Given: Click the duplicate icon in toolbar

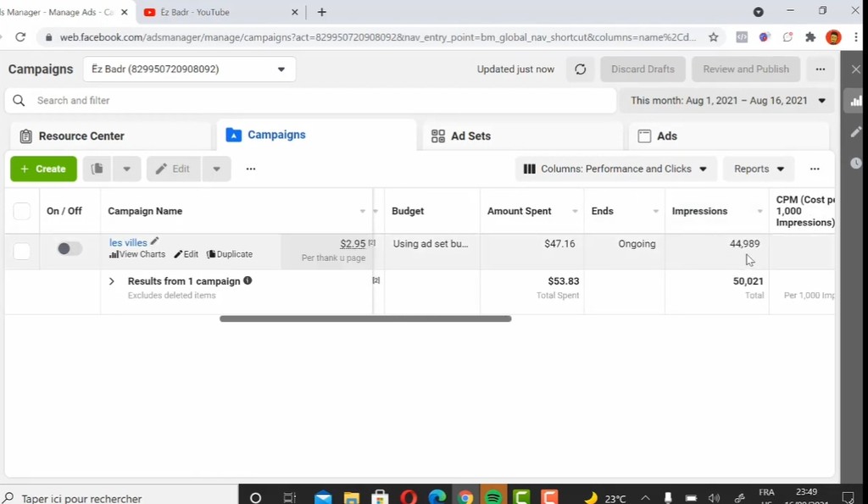Looking at the screenshot, I should coord(97,169).
